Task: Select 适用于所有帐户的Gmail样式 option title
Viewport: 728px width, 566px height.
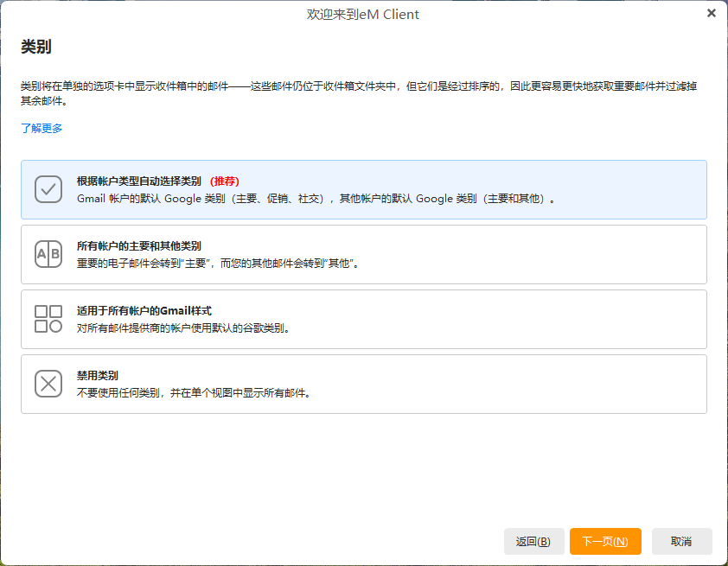Action: coord(144,311)
